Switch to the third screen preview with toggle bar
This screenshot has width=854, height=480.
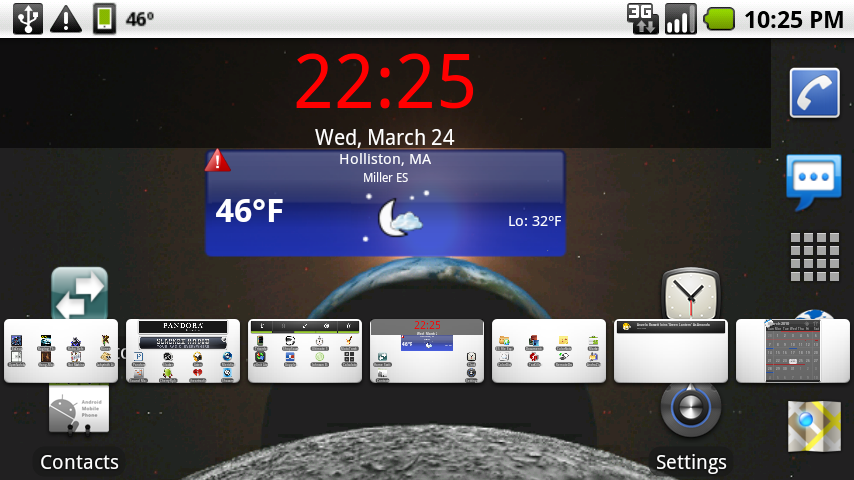[305, 351]
